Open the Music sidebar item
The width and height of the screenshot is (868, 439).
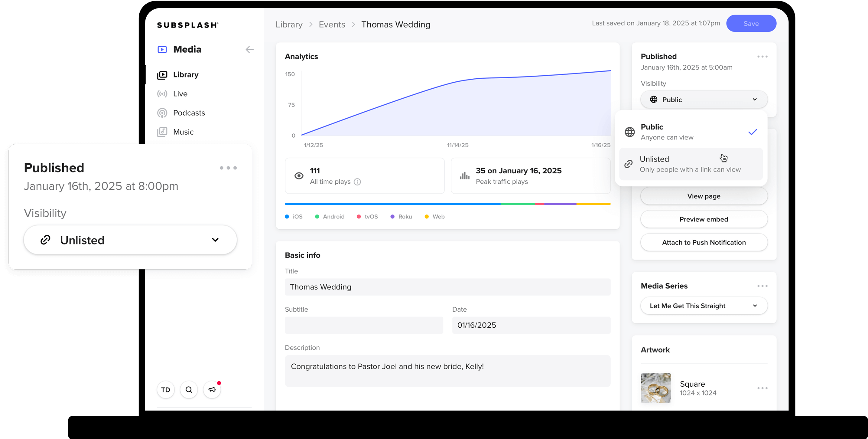click(x=183, y=132)
